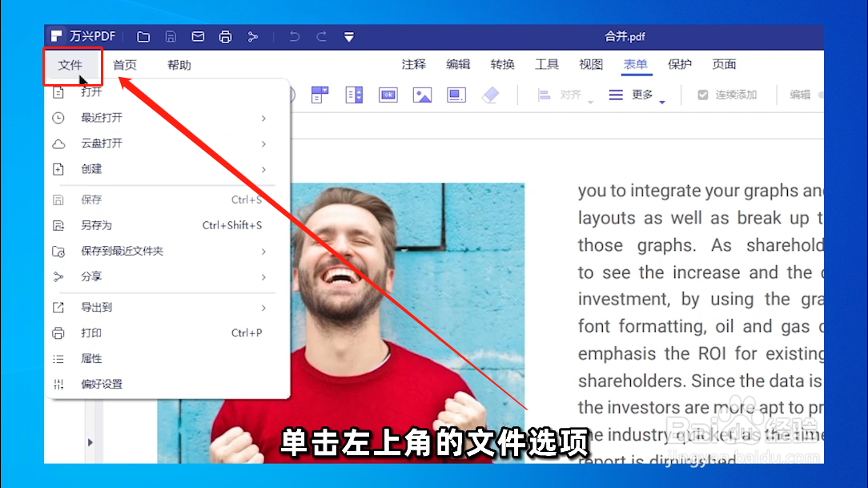868x488 pixels.
Task: Click the share icon beside 分享
Action: [x=58, y=277]
